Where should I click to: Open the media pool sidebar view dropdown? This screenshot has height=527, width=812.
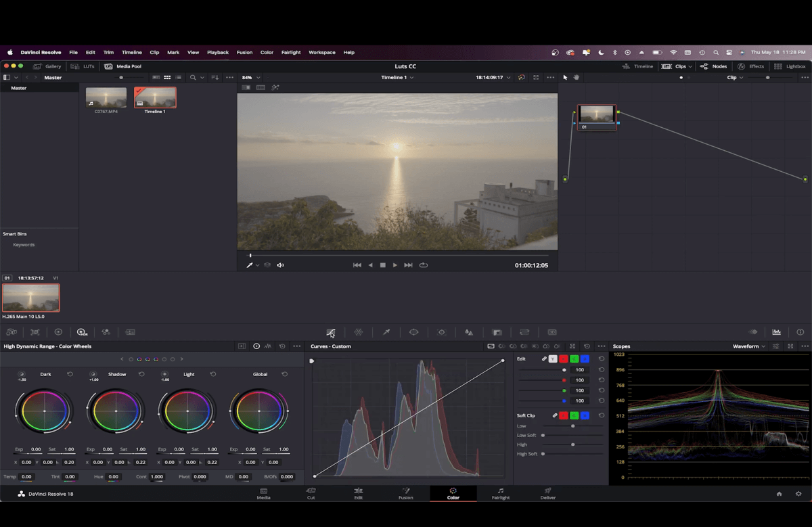click(16, 77)
